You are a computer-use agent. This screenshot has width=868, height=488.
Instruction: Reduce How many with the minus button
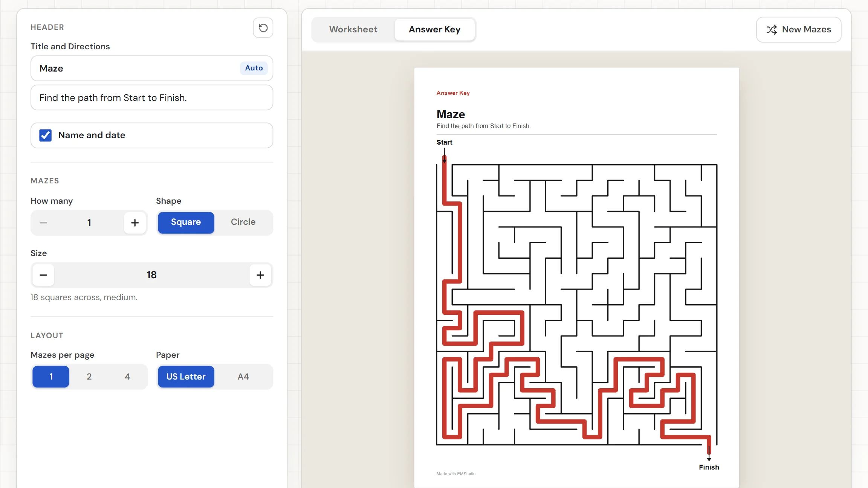[x=43, y=223]
